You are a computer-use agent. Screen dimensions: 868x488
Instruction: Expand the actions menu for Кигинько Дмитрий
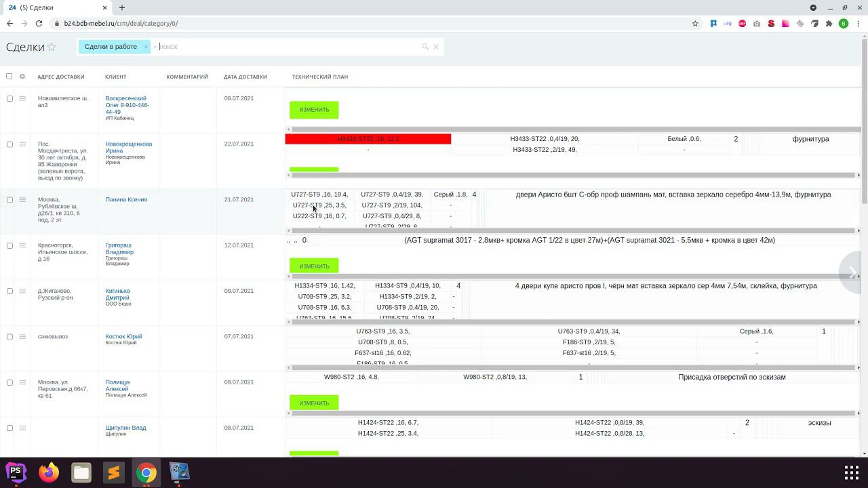pos(22,291)
